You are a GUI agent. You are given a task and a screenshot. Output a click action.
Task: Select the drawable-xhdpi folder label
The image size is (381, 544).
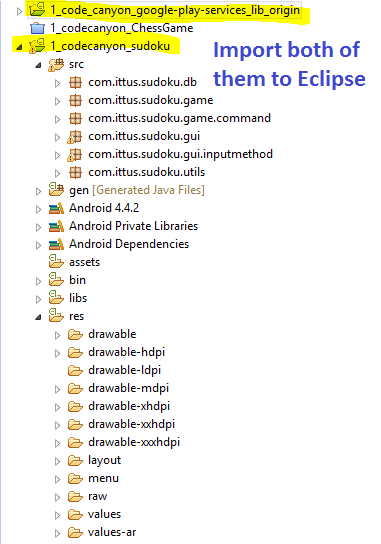(129, 406)
